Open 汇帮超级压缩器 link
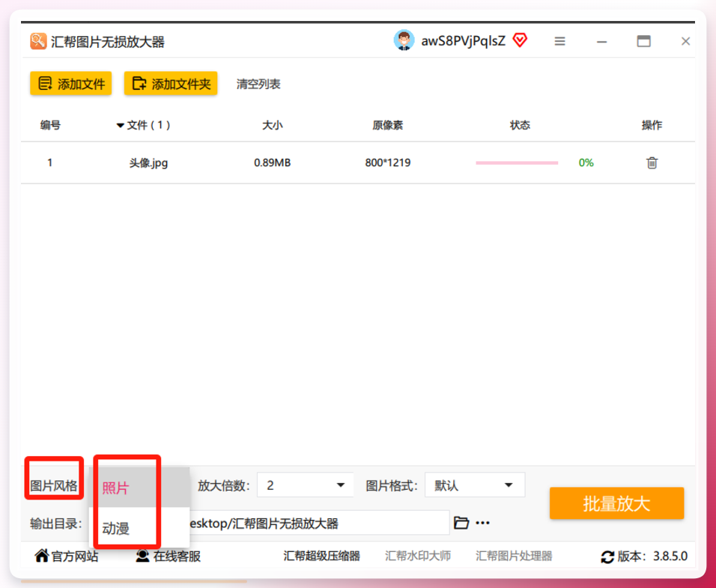Viewport: 716px width, 588px height. click(x=321, y=556)
